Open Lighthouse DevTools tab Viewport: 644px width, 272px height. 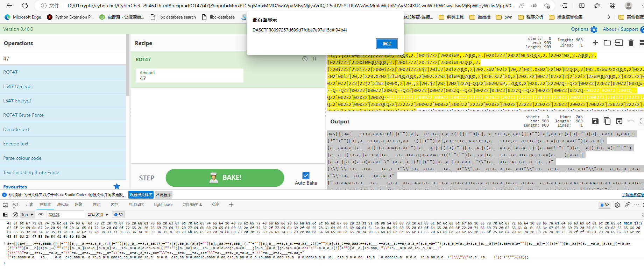click(x=163, y=205)
